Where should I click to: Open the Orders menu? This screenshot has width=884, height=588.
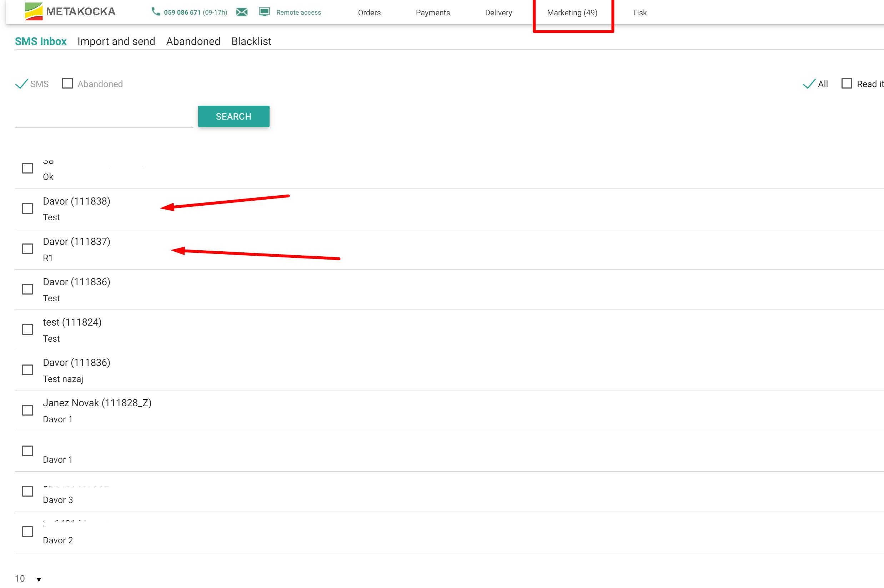coord(369,13)
